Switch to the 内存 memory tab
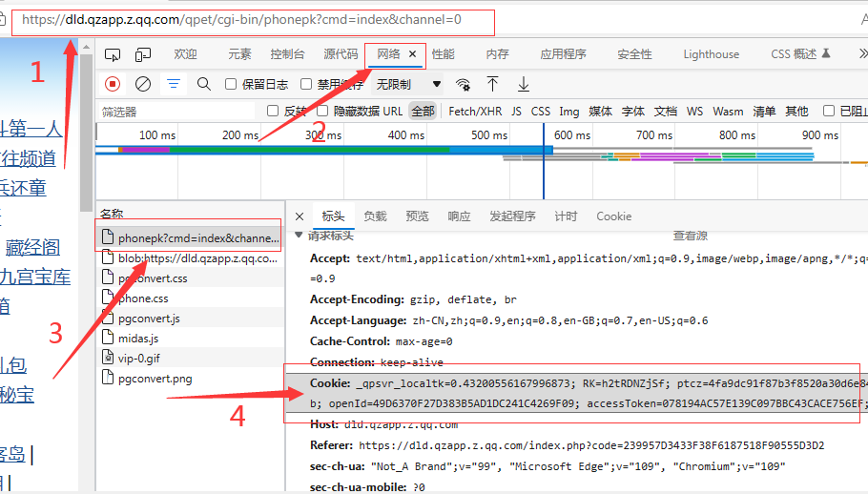 click(x=497, y=54)
